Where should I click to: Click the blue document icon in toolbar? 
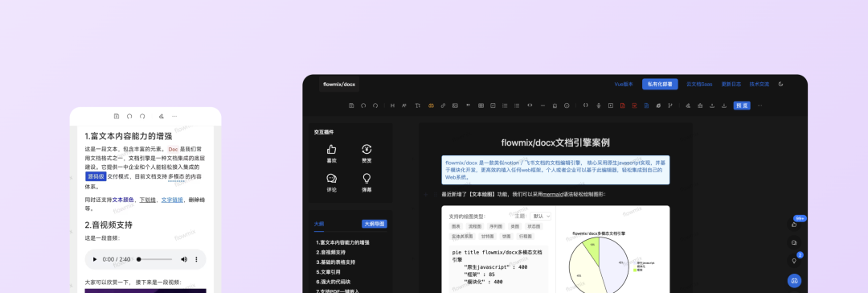[646, 105]
